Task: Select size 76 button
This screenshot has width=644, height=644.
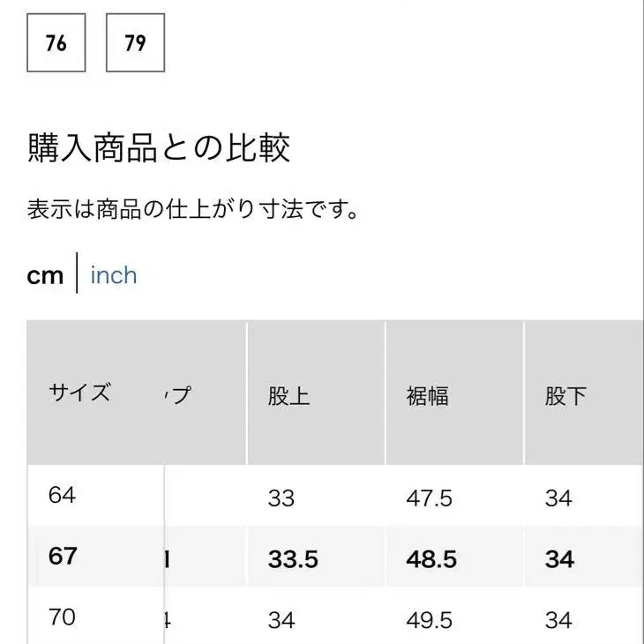Action: [x=56, y=42]
